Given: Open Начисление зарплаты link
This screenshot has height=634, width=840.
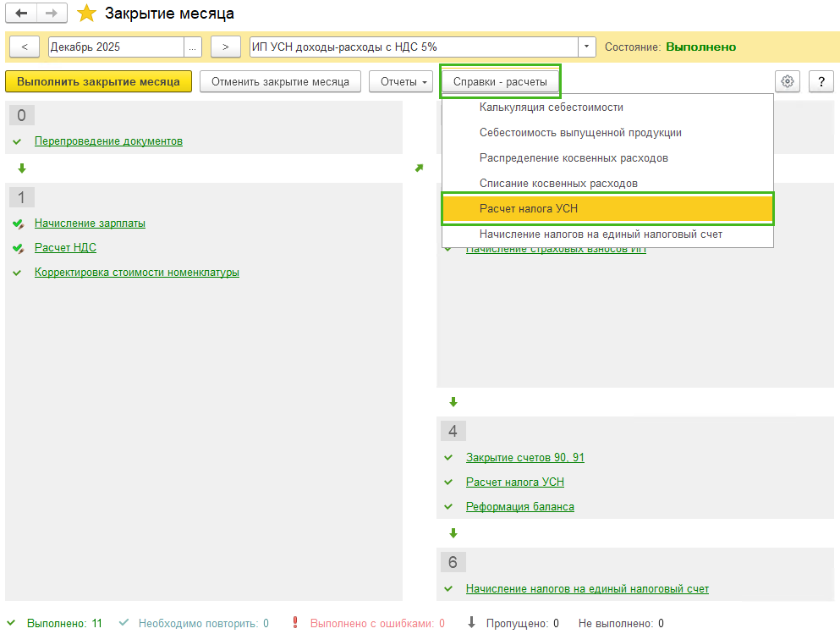Looking at the screenshot, I should (90, 223).
